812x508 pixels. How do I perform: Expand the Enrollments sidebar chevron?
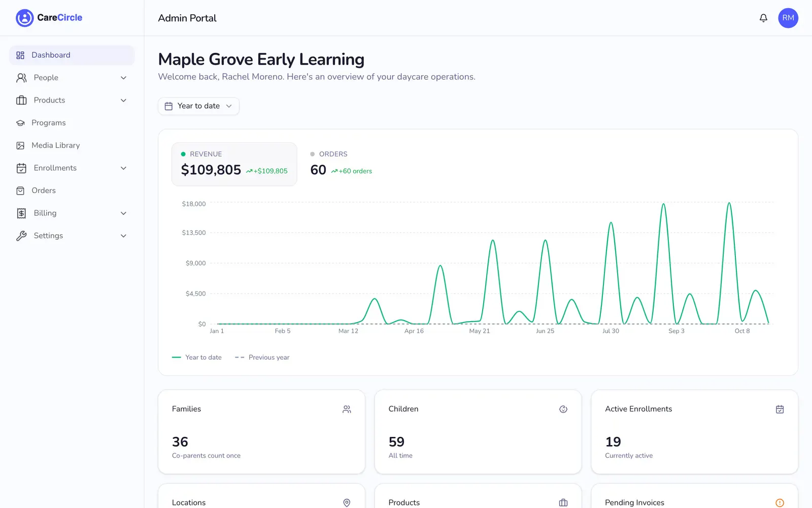point(123,168)
